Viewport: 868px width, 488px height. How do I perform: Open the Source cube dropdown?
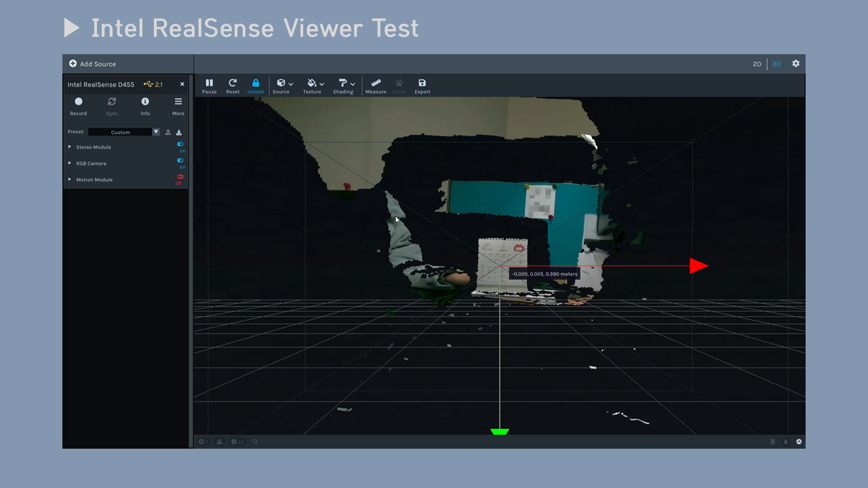tap(284, 83)
